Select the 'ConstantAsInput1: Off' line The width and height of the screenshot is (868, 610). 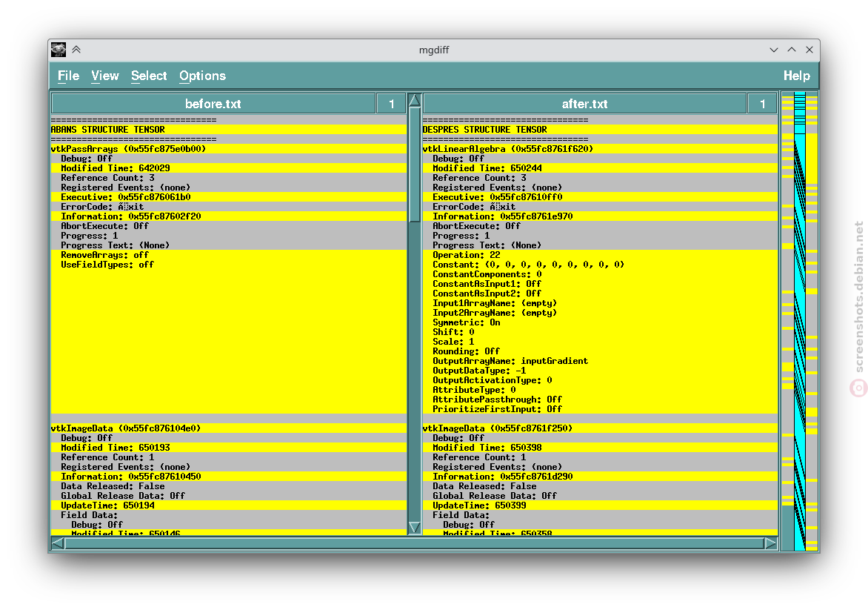click(x=600, y=284)
